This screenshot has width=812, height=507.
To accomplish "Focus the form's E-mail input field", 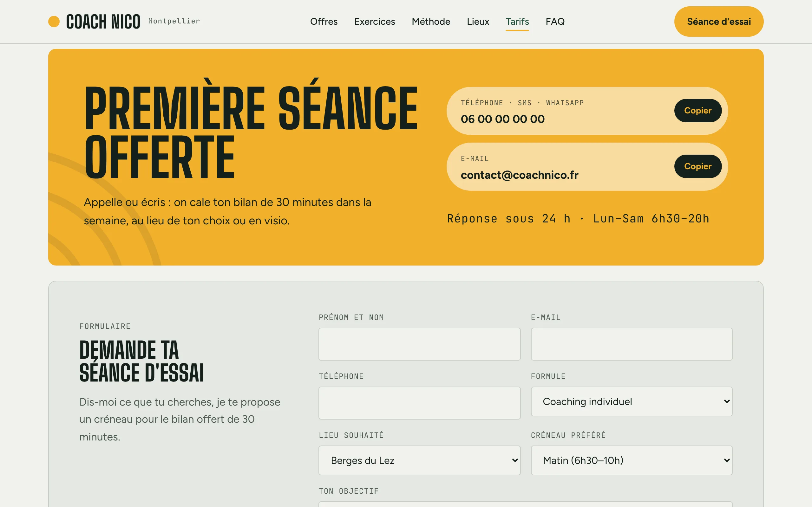I will tap(632, 344).
